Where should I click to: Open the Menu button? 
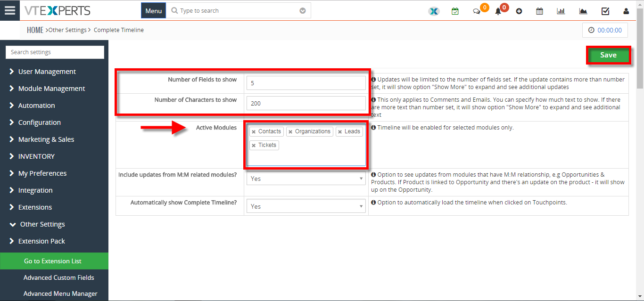pyautogui.click(x=154, y=11)
